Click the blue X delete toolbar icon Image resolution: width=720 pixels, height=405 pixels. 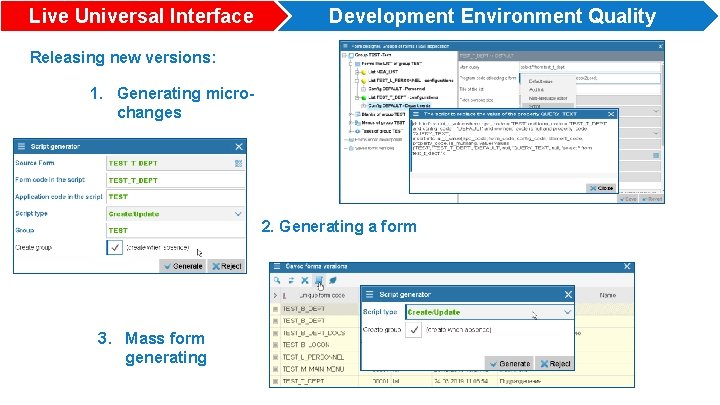(x=304, y=280)
